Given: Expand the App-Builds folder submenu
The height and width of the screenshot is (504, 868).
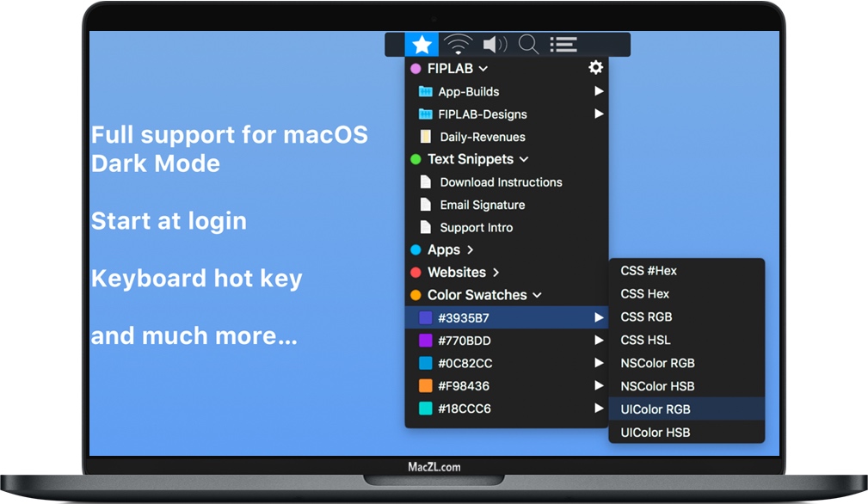Looking at the screenshot, I should (600, 90).
